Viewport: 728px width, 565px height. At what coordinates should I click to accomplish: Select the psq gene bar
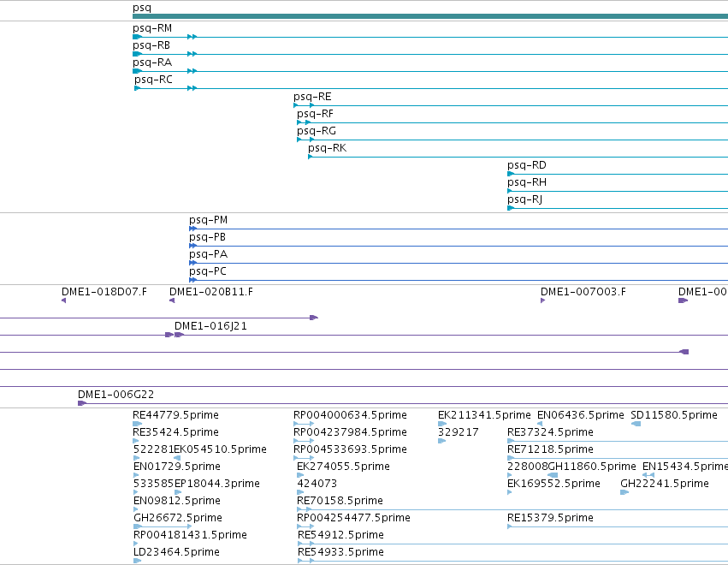[430, 16]
